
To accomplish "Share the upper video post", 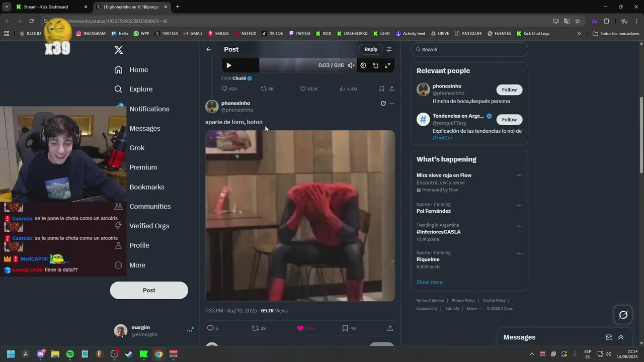I will click(391, 88).
